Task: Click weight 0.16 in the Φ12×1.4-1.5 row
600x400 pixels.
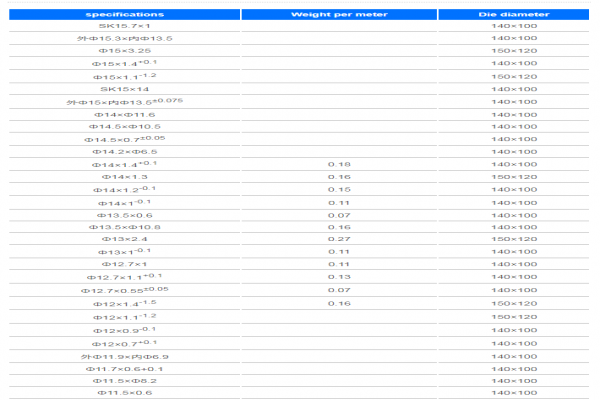Action: pyautogui.click(x=339, y=304)
